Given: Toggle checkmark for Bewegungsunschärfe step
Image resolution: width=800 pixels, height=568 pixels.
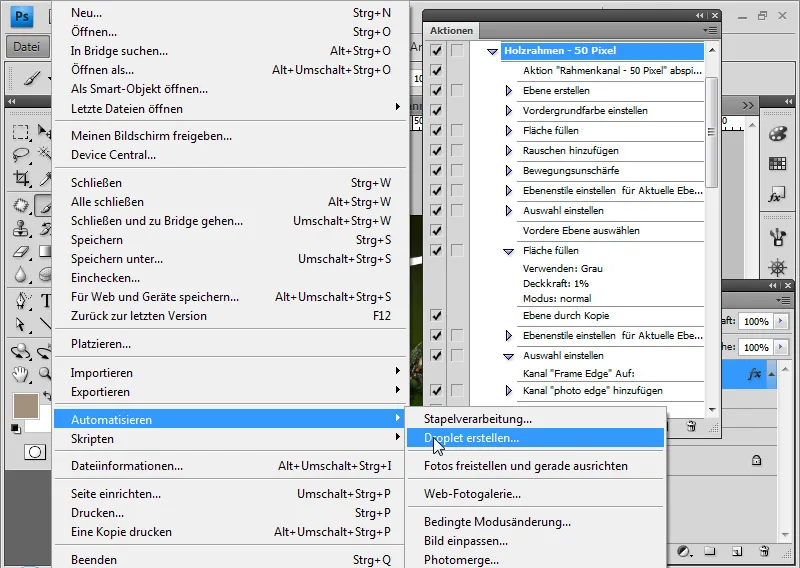Looking at the screenshot, I should tap(436, 170).
